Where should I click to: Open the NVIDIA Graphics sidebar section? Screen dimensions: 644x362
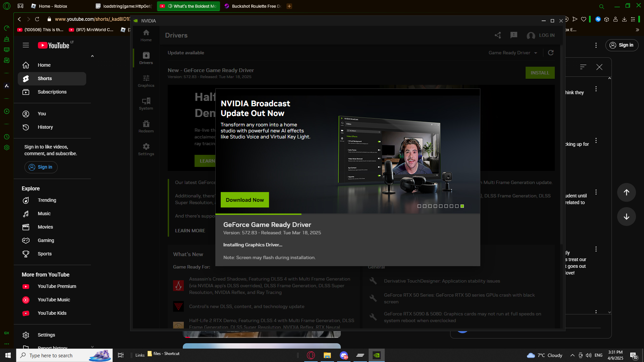(146, 81)
